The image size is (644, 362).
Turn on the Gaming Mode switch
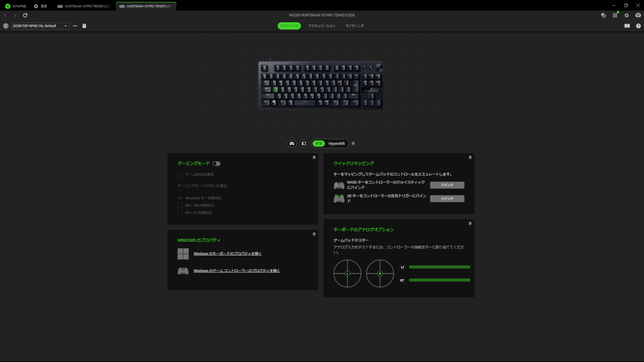[216, 163]
